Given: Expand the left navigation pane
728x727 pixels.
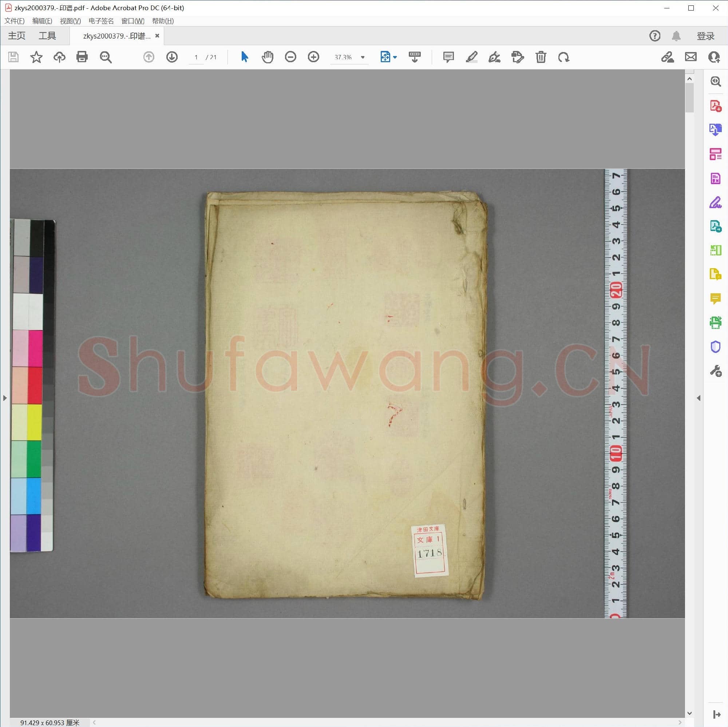Looking at the screenshot, I should tap(4, 398).
